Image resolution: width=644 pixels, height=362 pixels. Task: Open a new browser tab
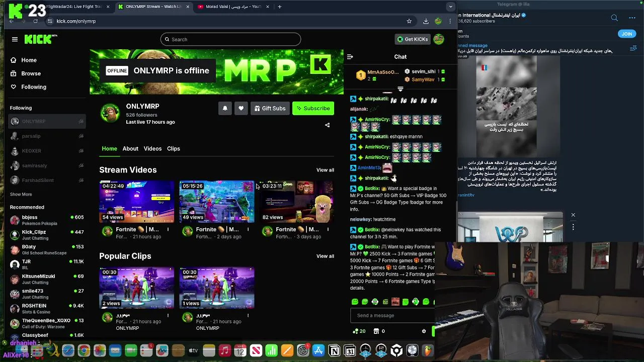[280, 7]
